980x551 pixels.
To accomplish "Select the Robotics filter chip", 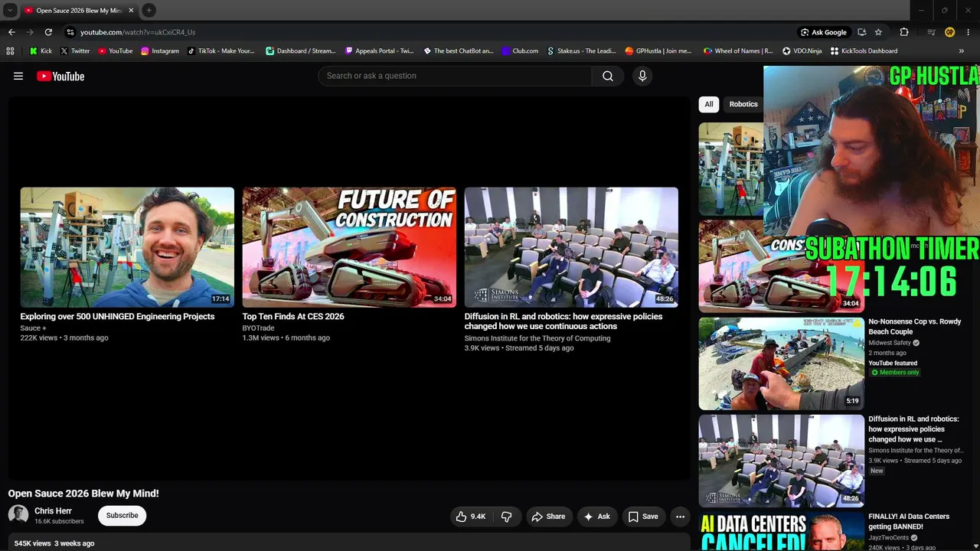I will pyautogui.click(x=743, y=104).
